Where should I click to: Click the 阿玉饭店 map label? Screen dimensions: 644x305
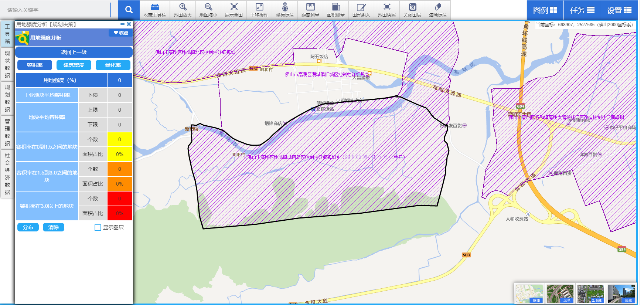(x=319, y=57)
